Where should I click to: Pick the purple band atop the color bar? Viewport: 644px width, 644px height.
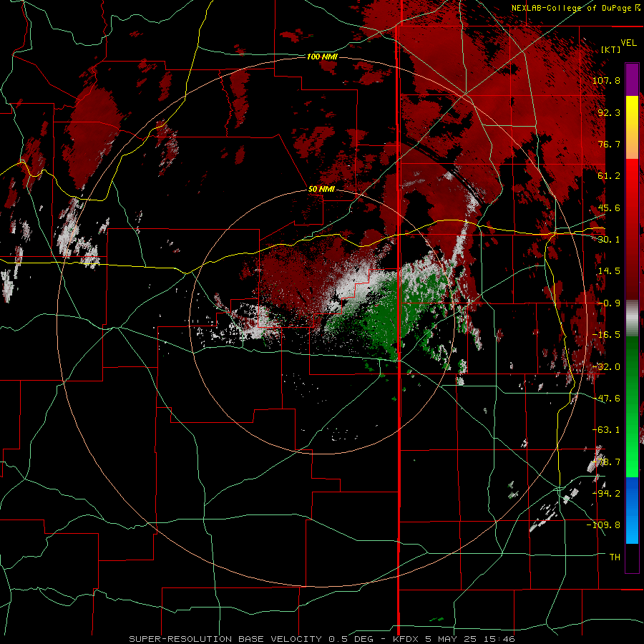coord(632,79)
